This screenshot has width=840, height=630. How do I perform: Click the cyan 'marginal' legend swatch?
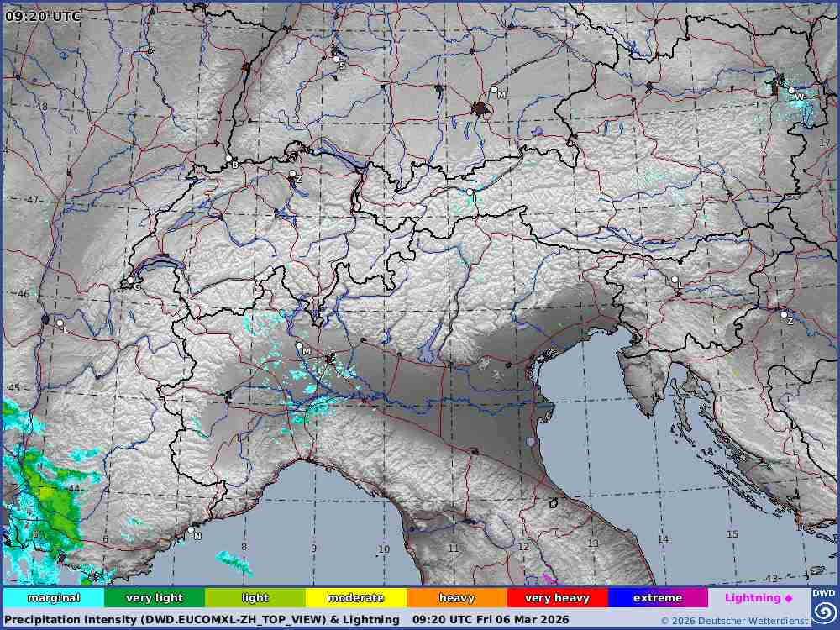[54, 598]
